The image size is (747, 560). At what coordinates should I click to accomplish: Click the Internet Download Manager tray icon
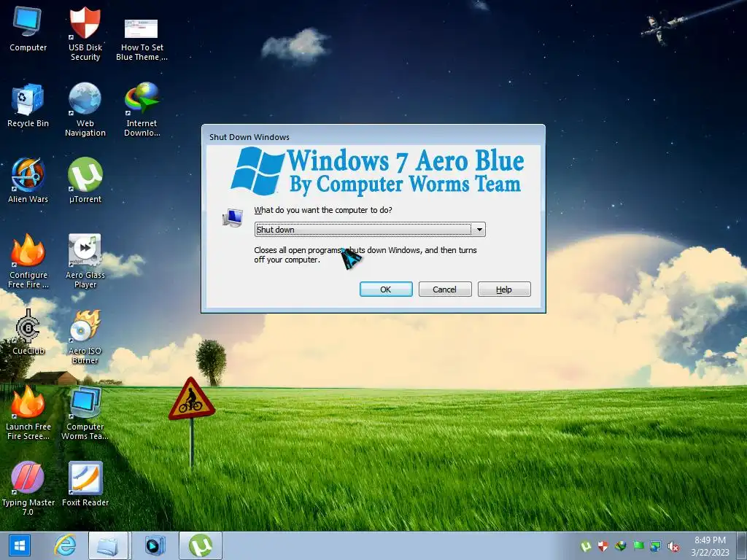pyautogui.click(x=620, y=546)
